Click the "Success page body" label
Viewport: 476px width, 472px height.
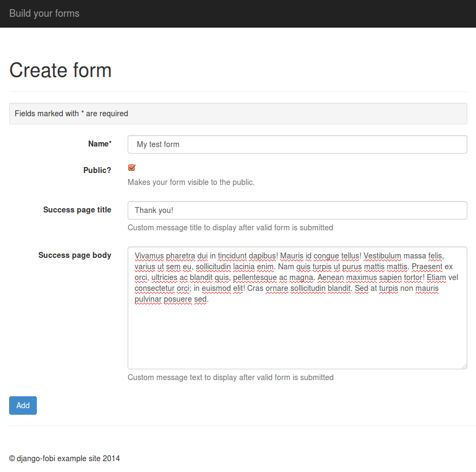75,255
